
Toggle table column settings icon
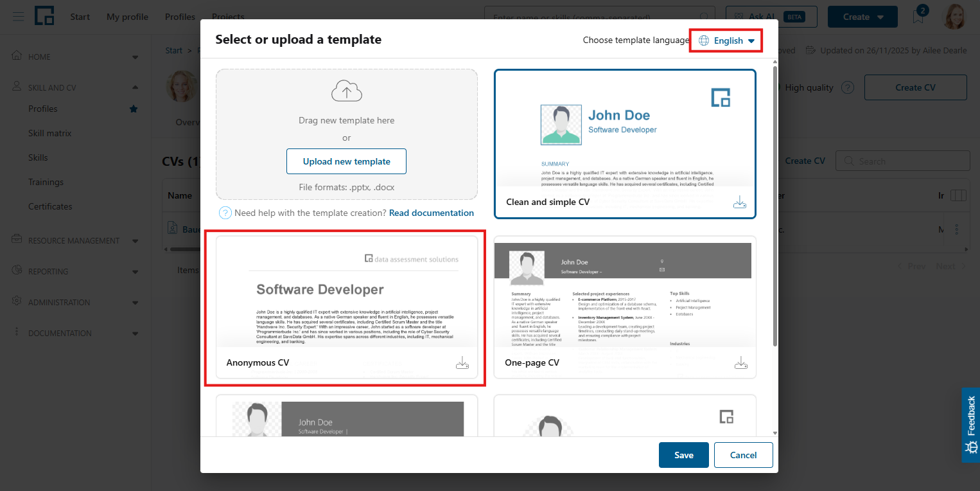pyautogui.click(x=958, y=195)
